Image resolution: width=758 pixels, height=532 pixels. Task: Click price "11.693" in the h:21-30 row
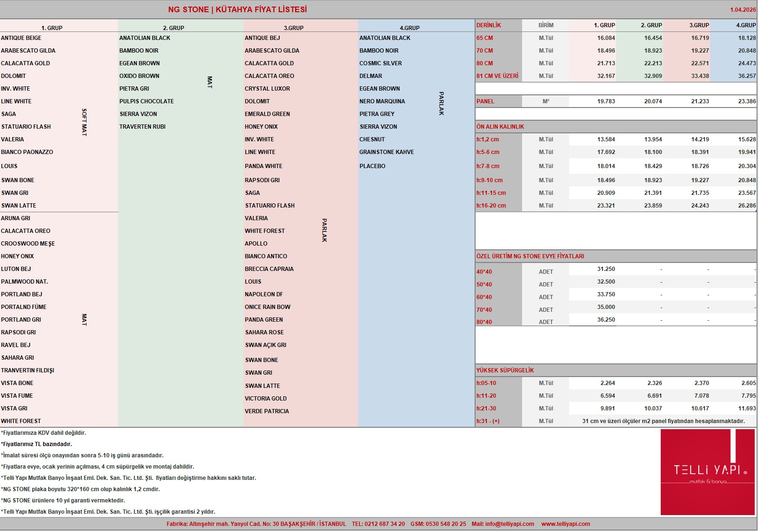click(747, 409)
